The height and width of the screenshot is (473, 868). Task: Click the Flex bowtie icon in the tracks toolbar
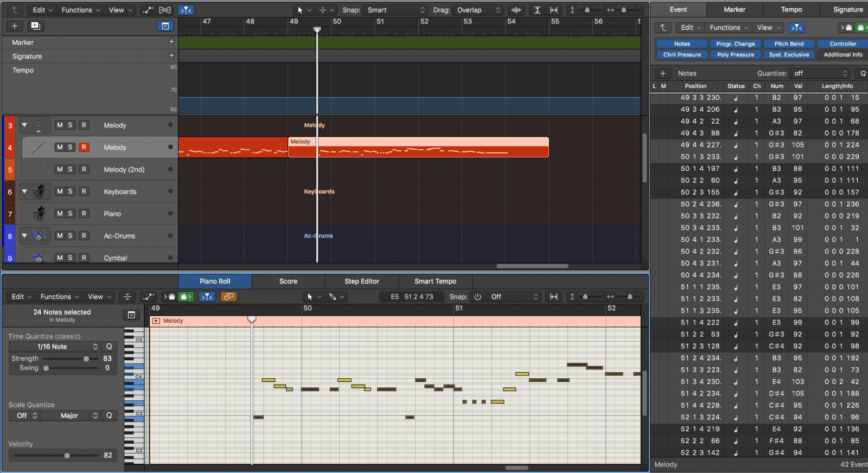pos(165,10)
